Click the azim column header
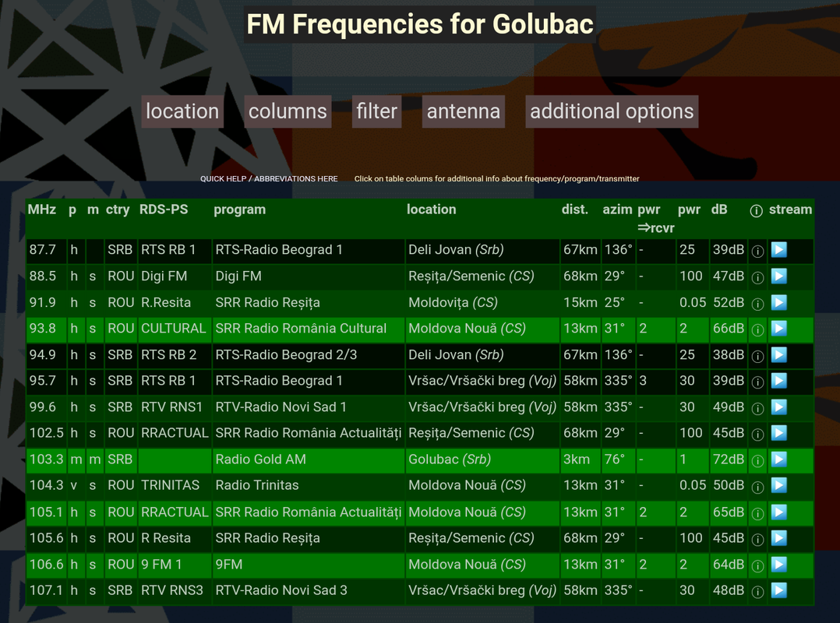Screen dimensions: 840x623 pyautogui.click(x=617, y=209)
